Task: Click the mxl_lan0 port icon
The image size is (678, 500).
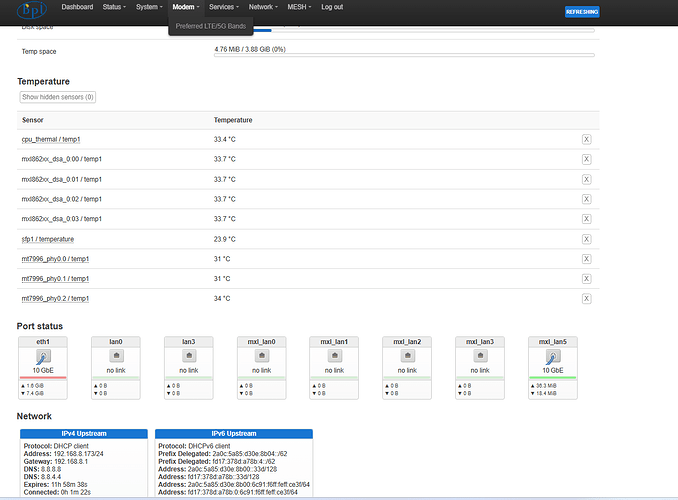Action: 261,357
